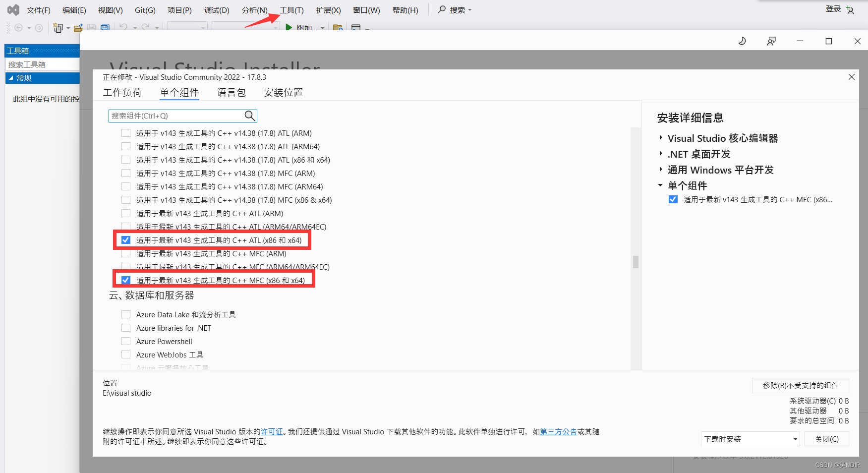Select the 单个组件 tab
This screenshot has height=473, width=868.
[179, 92]
